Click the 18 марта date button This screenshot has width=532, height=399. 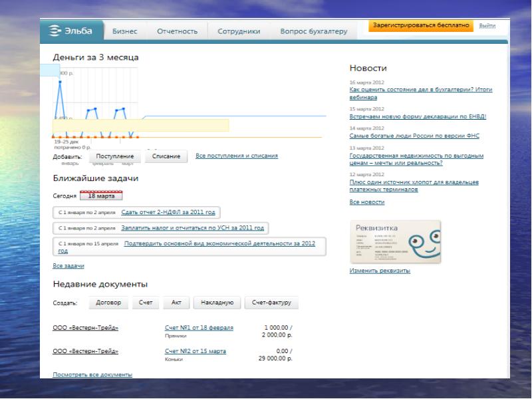[x=101, y=196]
